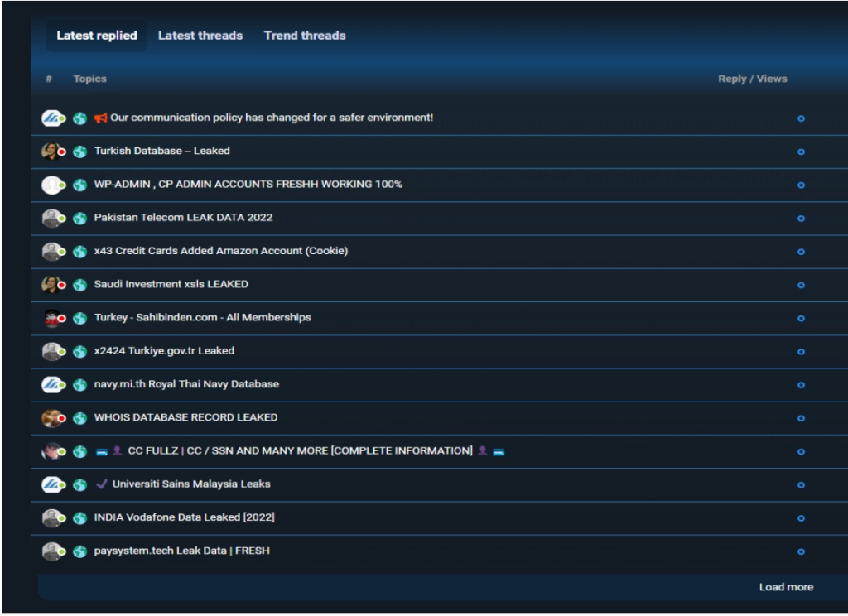Click the checkmark icon before Universiti Sains Malaysia
This screenshot has width=848, height=616.
pyautogui.click(x=102, y=484)
